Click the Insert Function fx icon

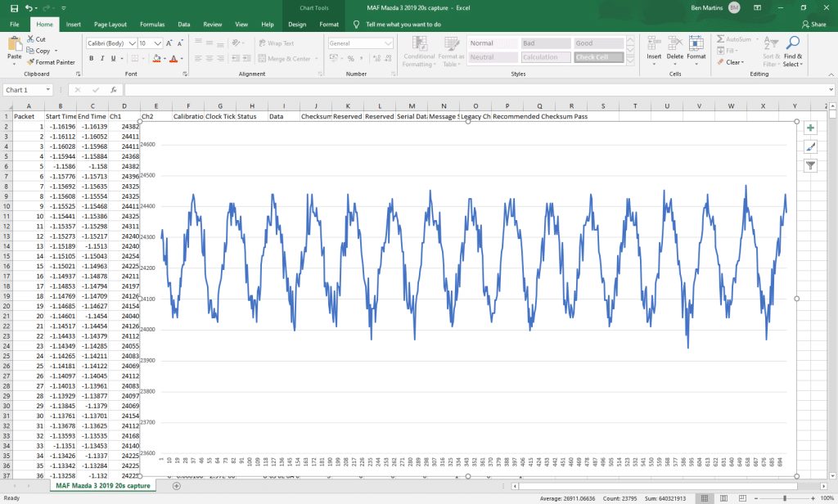pyautogui.click(x=114, y=90)
